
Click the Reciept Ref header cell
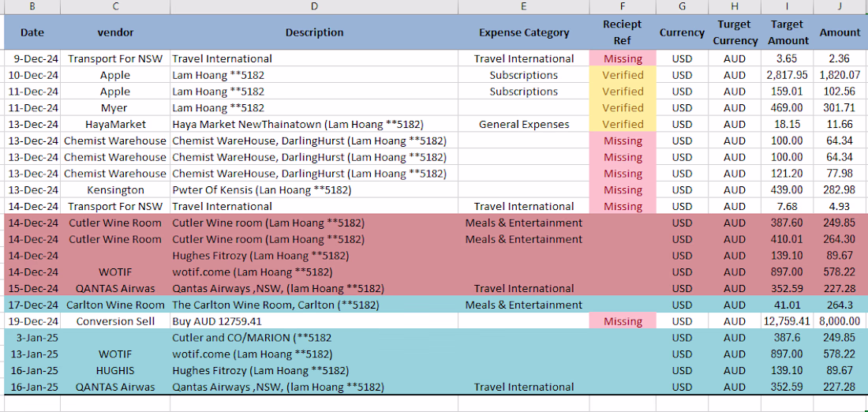click(623, 32)
